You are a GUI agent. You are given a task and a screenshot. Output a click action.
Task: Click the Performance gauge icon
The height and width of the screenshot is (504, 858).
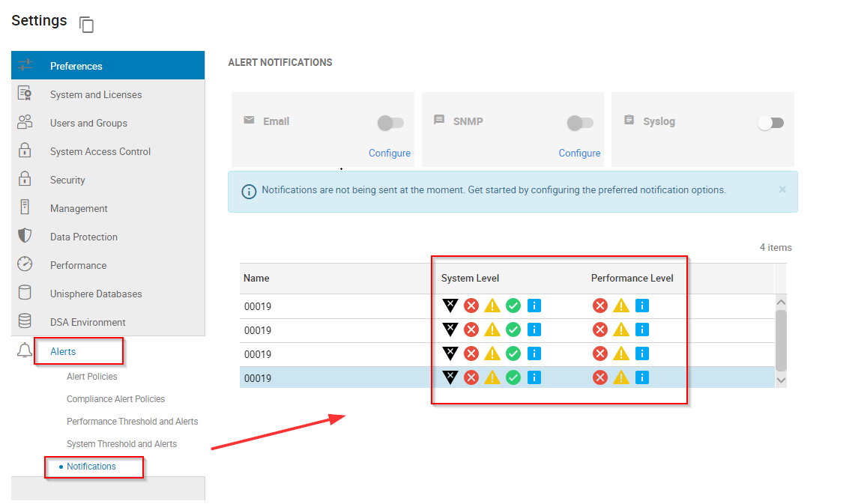(x=25, y=264)
